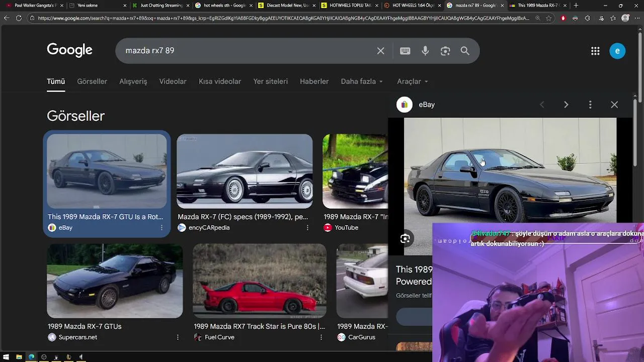Reload the page with the refresh icon
This screenshot has height=362, width=644.
pos(19,18)
